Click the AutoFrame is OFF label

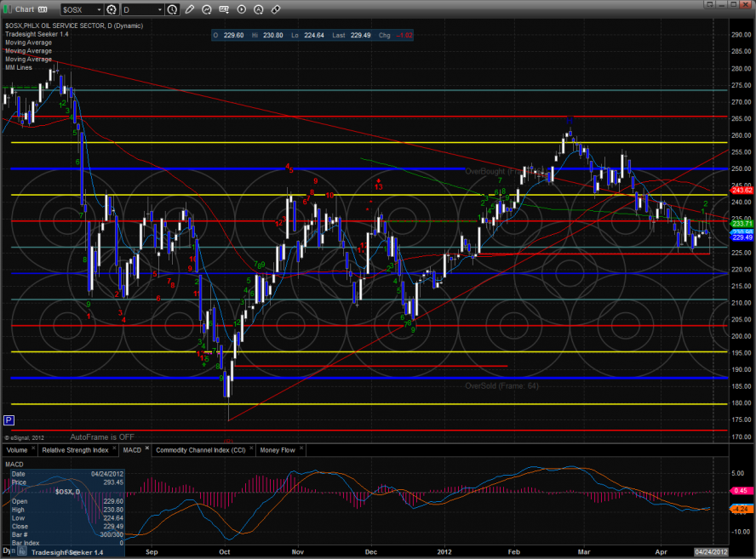pyautogui.click(x=103, y=435)
